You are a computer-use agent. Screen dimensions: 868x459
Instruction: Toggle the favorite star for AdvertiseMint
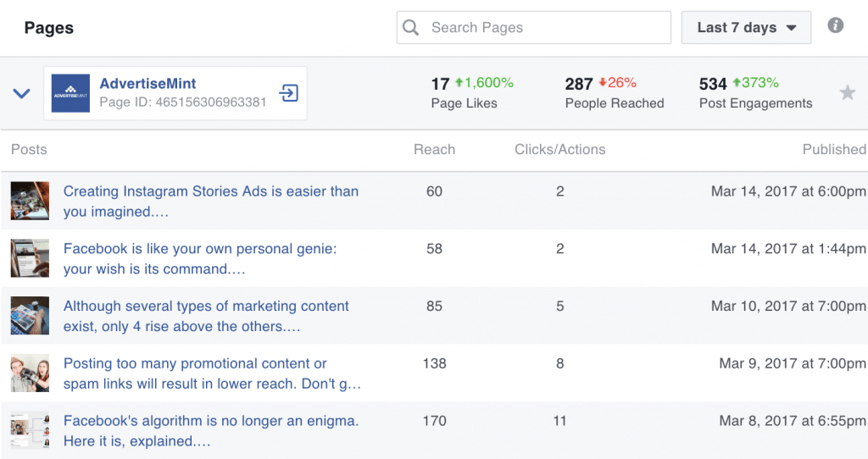tap(848, 92)
